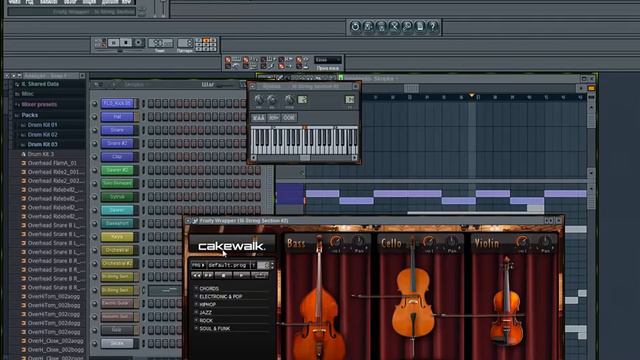
Task: Click the play button in the Cakewalk program panel
Action: coord(242,276)
